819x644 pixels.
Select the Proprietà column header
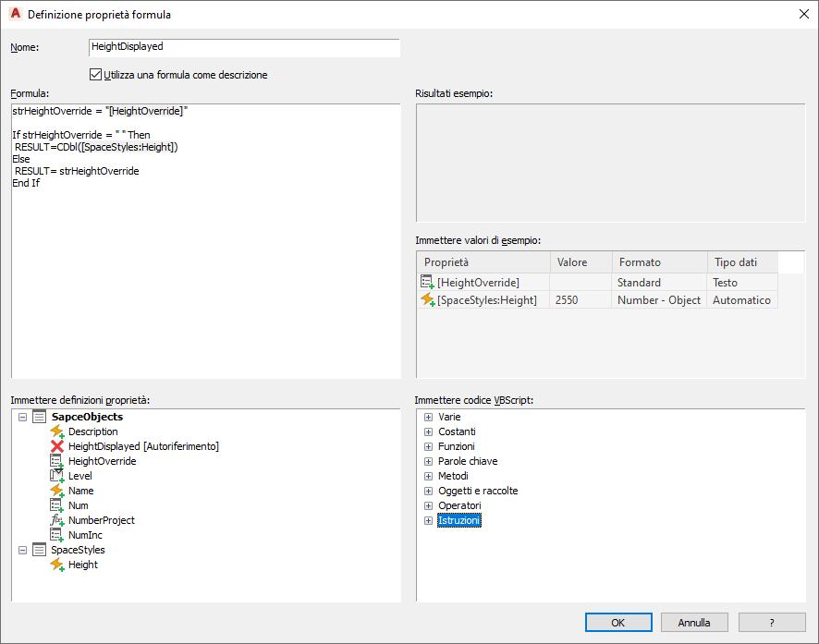483,262
